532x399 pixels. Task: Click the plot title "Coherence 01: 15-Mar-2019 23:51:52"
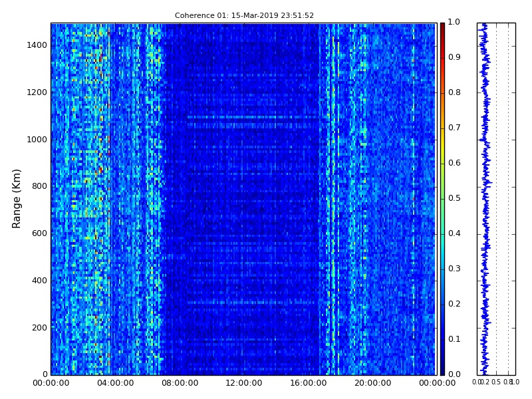tap(244, 15)
